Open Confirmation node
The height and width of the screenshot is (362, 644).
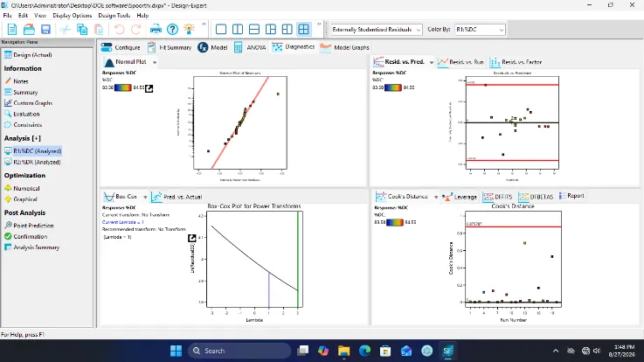point(25,237)
